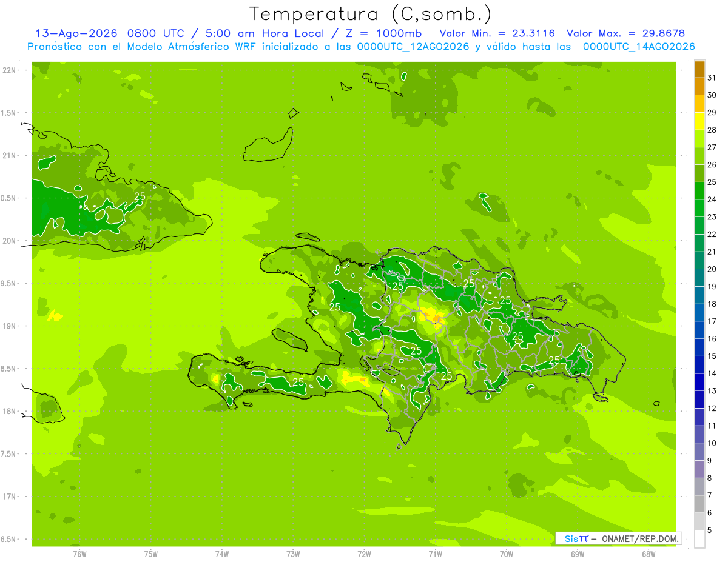
Task: Click the legend value label 31
Action: (x=712, y=78)
